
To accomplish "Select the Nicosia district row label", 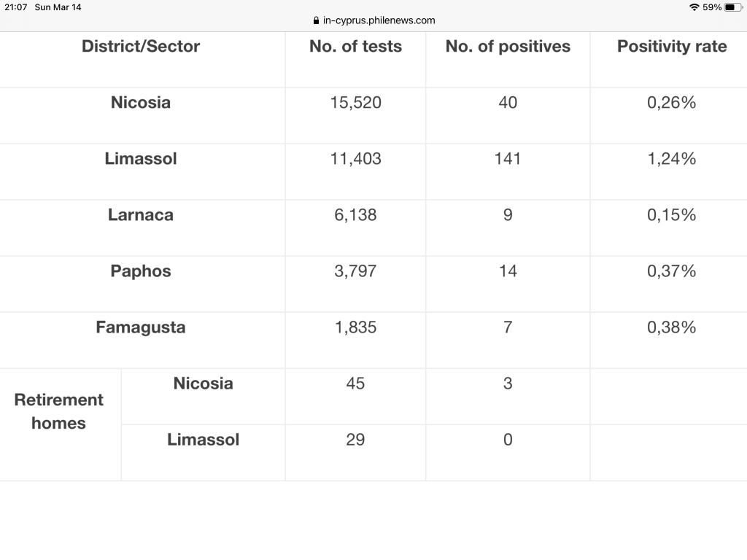I will (x=141, y=103).
